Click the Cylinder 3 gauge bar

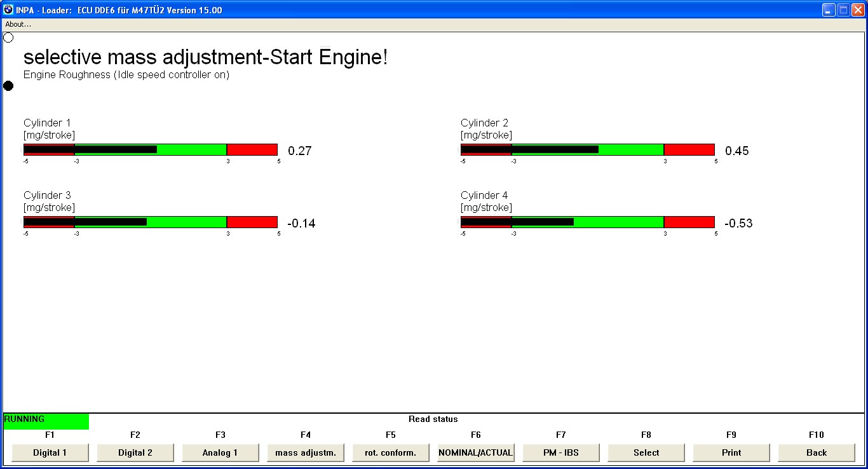[x=151, y=222]
